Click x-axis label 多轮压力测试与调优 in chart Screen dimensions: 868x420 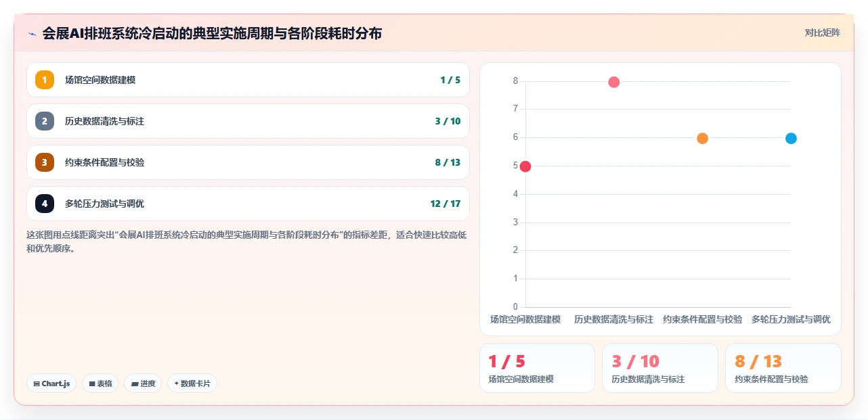[x=791, y=319]
